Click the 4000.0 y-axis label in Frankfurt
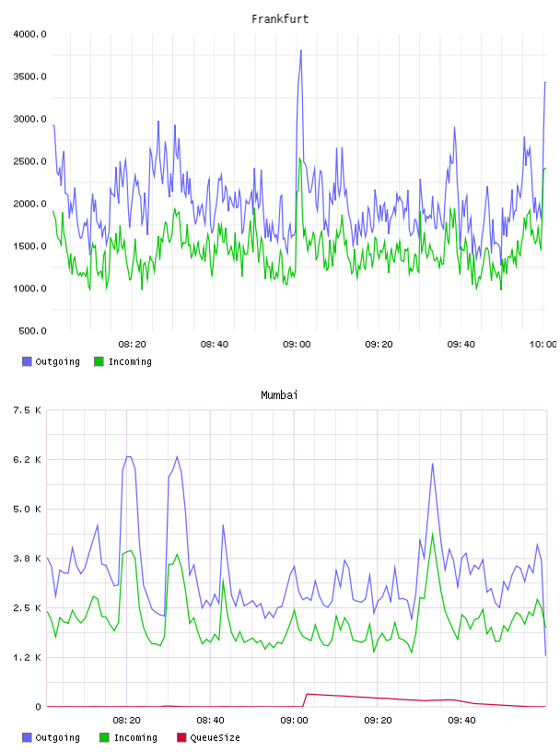Image resolution: width=560 pixels, height=752 pixels. (29, 34)
